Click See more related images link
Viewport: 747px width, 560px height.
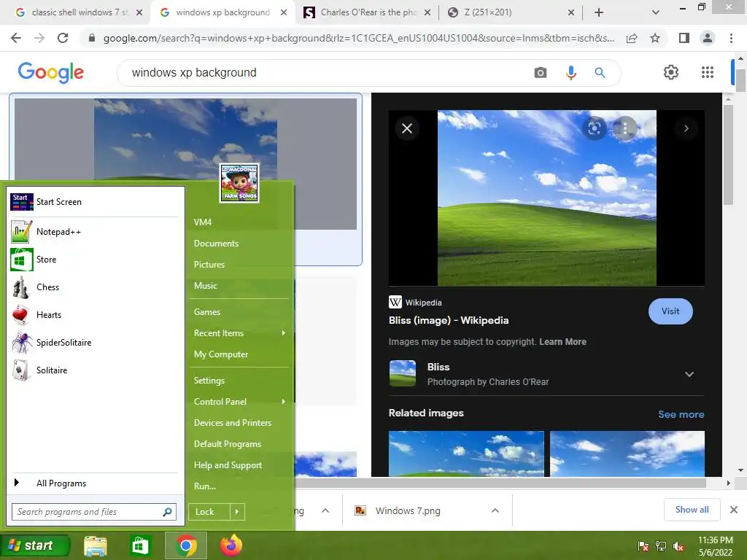point(681,414)
